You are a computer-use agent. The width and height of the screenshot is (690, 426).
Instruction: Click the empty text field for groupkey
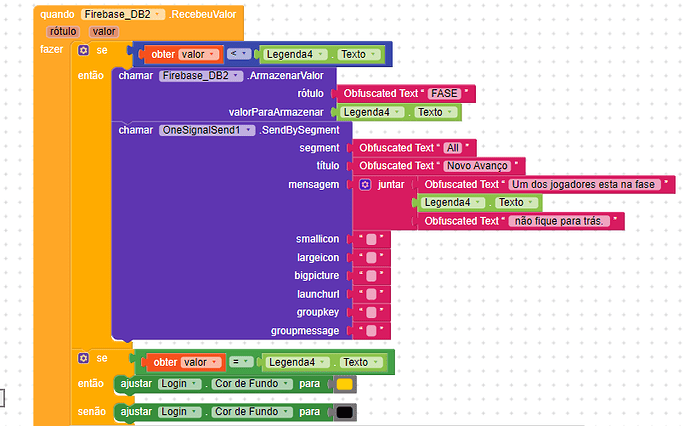(x=371, y=312)
